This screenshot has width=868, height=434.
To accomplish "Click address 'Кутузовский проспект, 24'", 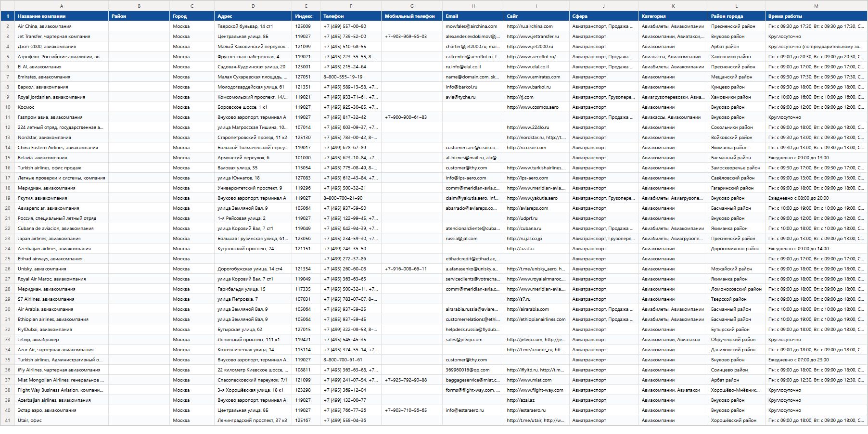I will [253, 249].
